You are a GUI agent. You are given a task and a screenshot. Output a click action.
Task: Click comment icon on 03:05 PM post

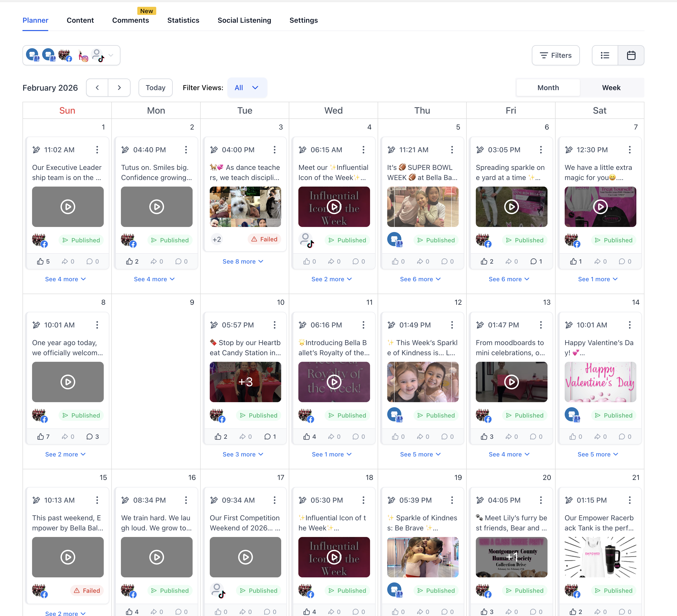pos(533,261)
